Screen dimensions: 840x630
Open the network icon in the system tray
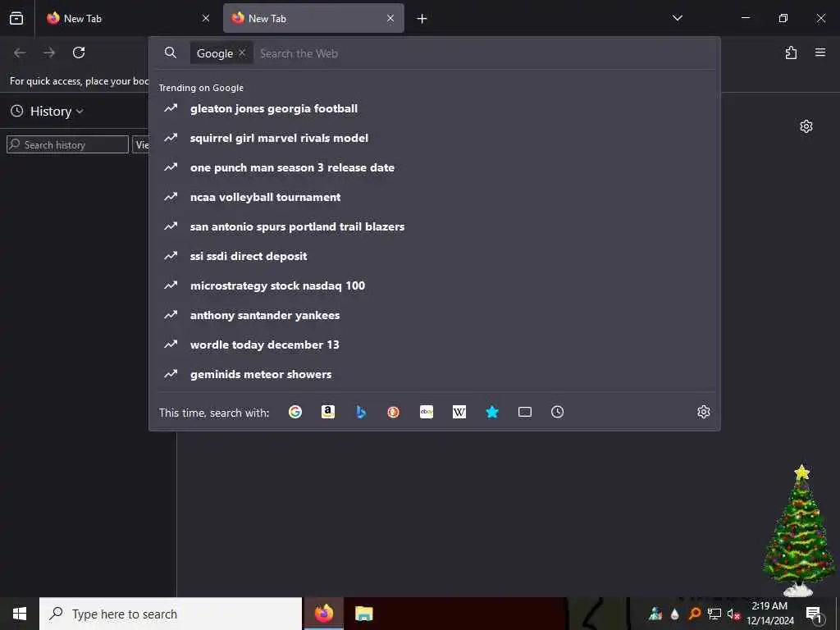(x=714, y=614)
